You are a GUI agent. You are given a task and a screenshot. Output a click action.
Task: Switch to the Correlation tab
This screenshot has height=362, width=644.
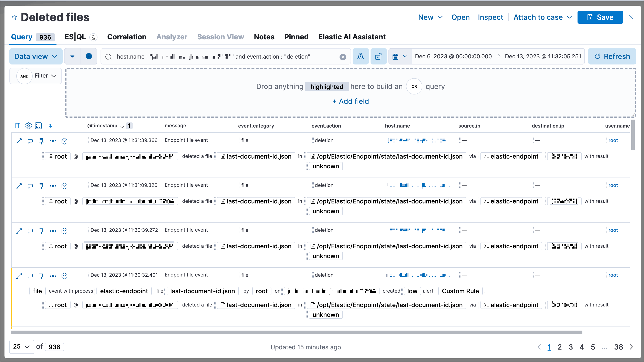pos(127,37)
